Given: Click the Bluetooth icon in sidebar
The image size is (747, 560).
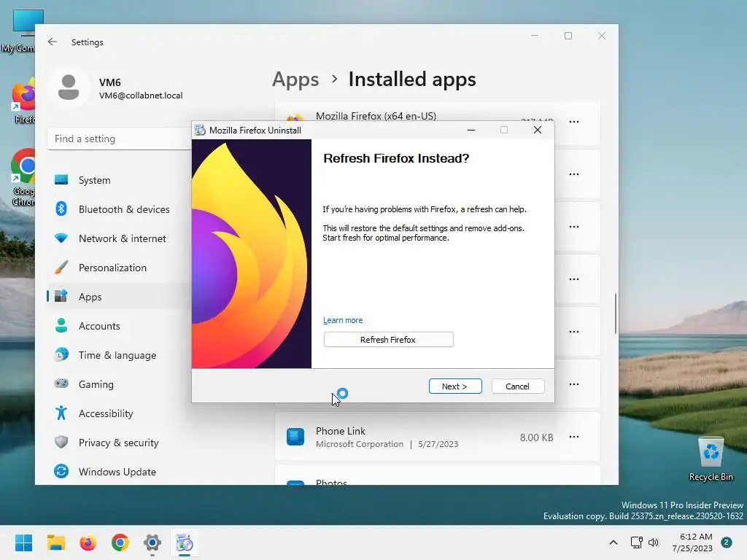Looking at the screenshot, I should coord(61,209).
